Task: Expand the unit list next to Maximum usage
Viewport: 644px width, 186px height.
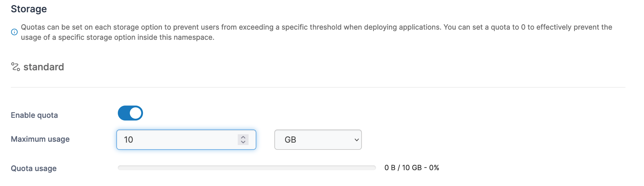Action: click(x=318, y=140)
